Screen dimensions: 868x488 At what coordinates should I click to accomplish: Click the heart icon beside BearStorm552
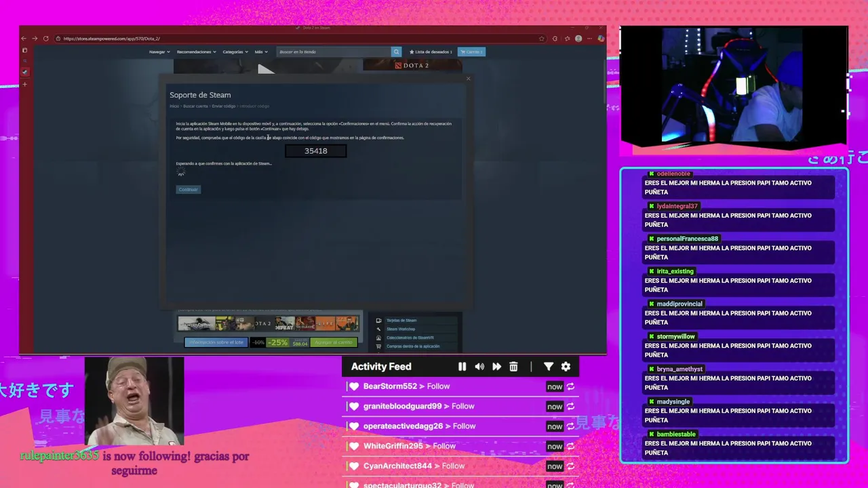coord(354,386)
